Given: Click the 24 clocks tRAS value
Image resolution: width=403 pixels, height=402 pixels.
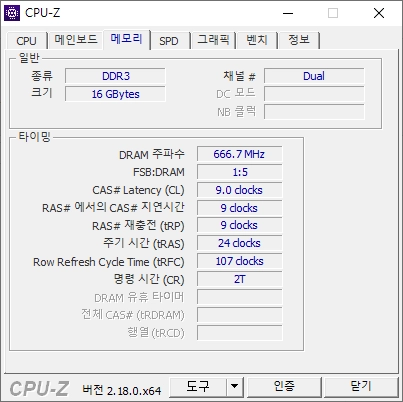Looking at the screenshot, I should 239,243.
